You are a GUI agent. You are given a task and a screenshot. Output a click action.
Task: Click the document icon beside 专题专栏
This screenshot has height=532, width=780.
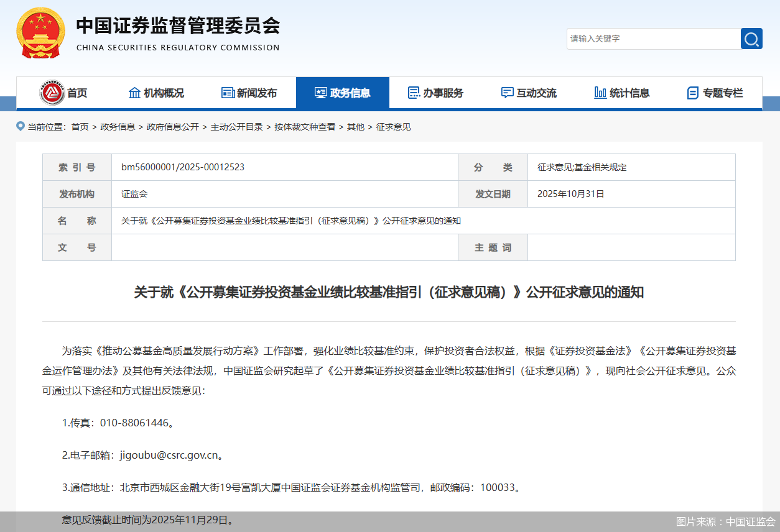click(x=692, y=93)
